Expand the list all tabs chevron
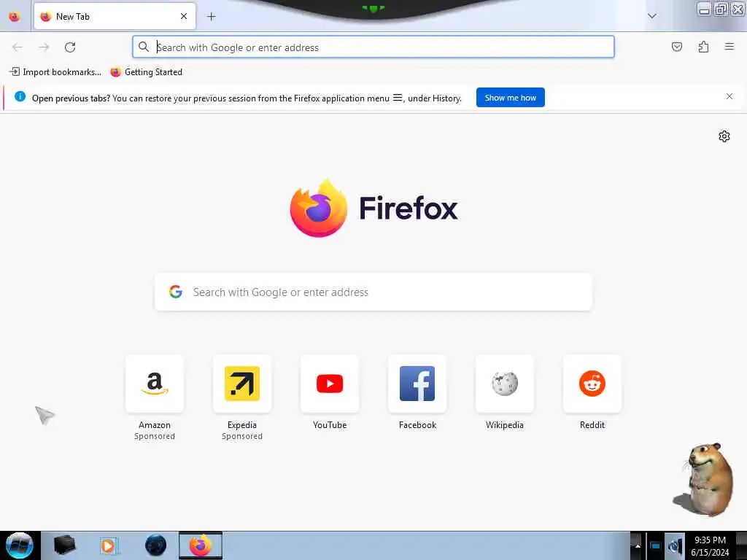The height and width of the screenshot is (560, 747). click(x=651, y=16)
